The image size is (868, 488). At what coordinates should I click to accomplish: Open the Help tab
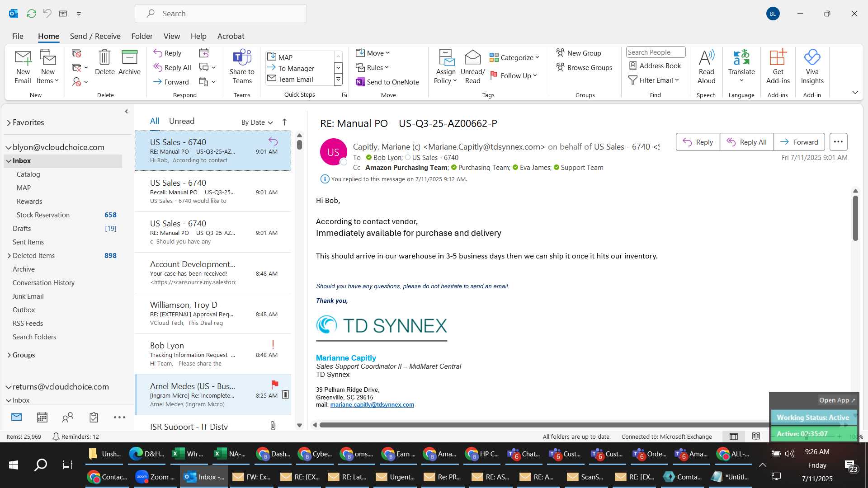(198, 36)
